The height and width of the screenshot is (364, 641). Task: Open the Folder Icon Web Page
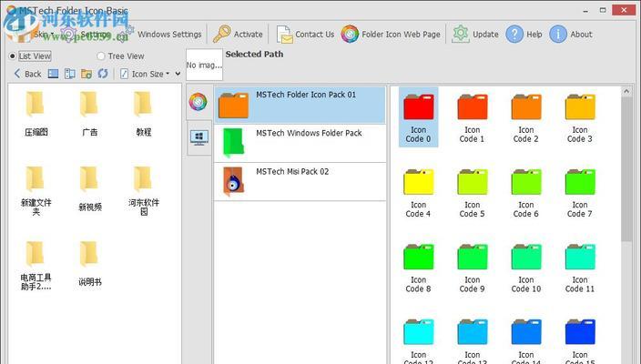(x=391, y=35)
